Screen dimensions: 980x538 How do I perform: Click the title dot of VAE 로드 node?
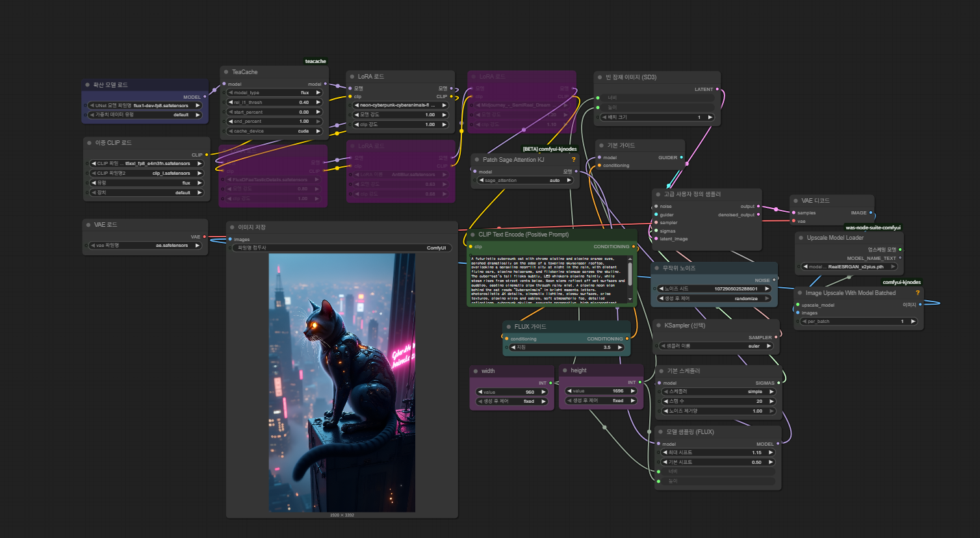(x=88, y=224)
